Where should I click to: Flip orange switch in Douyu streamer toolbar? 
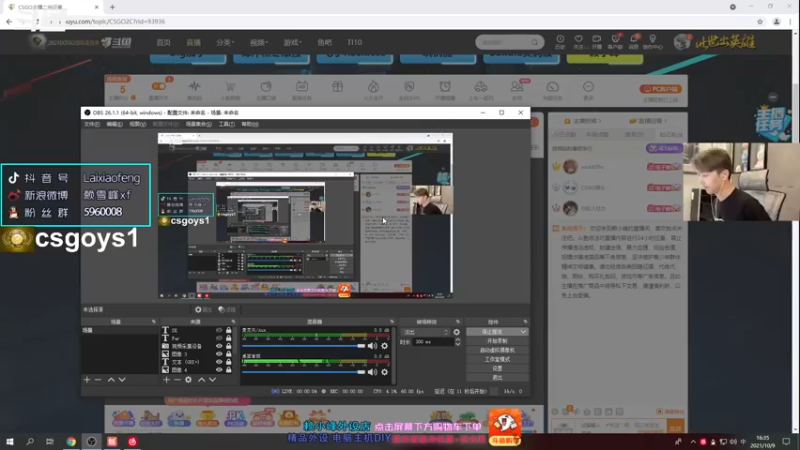159,86
